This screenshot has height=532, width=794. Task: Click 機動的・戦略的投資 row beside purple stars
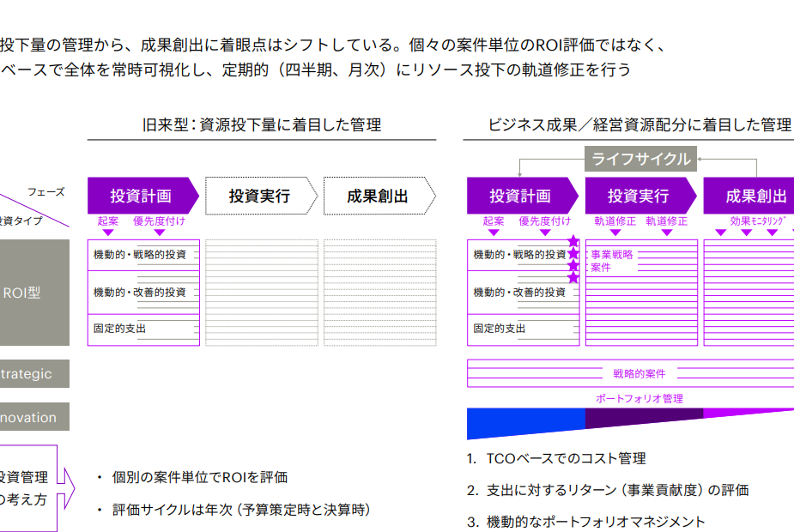coord(523,255)
